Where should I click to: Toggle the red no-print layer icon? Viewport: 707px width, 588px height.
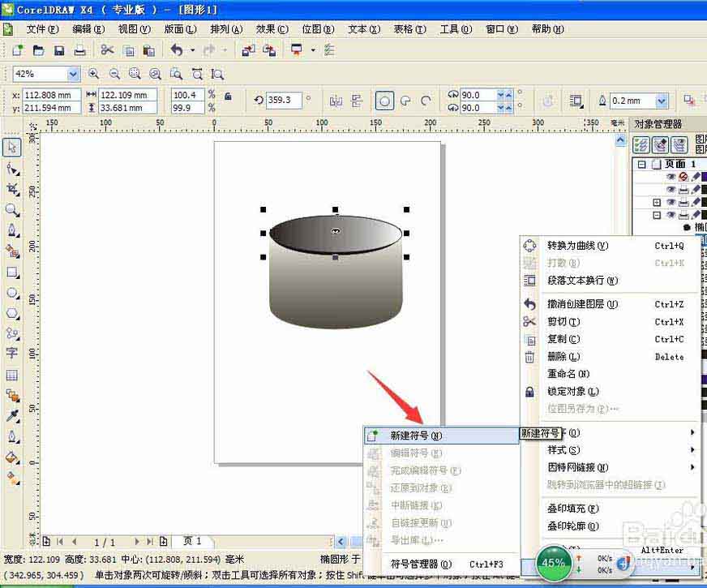[x=683, y=176]
